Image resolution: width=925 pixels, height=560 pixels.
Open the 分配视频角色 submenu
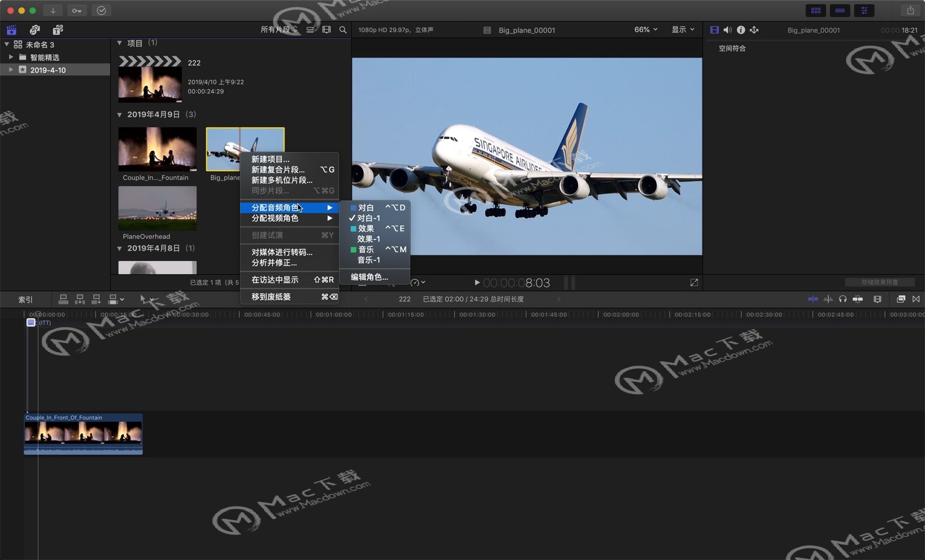coord(290,218)
